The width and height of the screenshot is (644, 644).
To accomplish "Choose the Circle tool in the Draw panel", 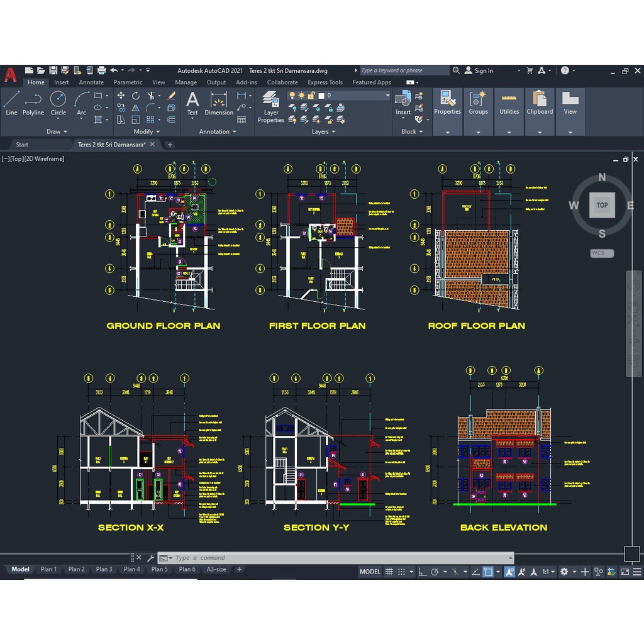I will (58, 103).
